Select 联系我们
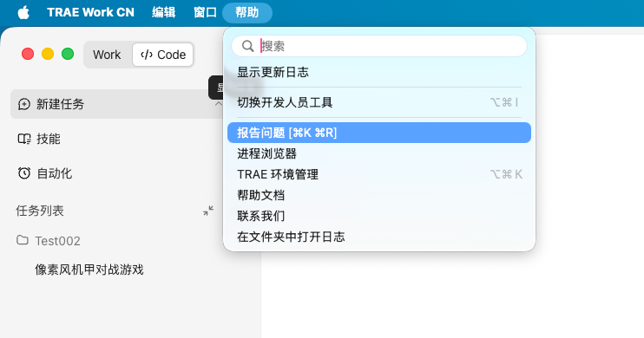Screen dimensions: 644x338 [x=379, y=216]
